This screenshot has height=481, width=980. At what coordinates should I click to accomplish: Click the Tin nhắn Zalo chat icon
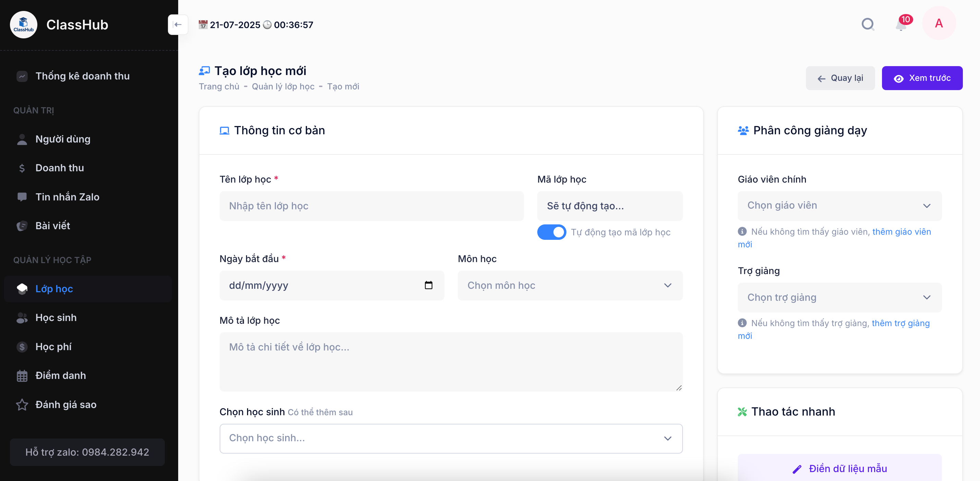[x=22, y=197]
